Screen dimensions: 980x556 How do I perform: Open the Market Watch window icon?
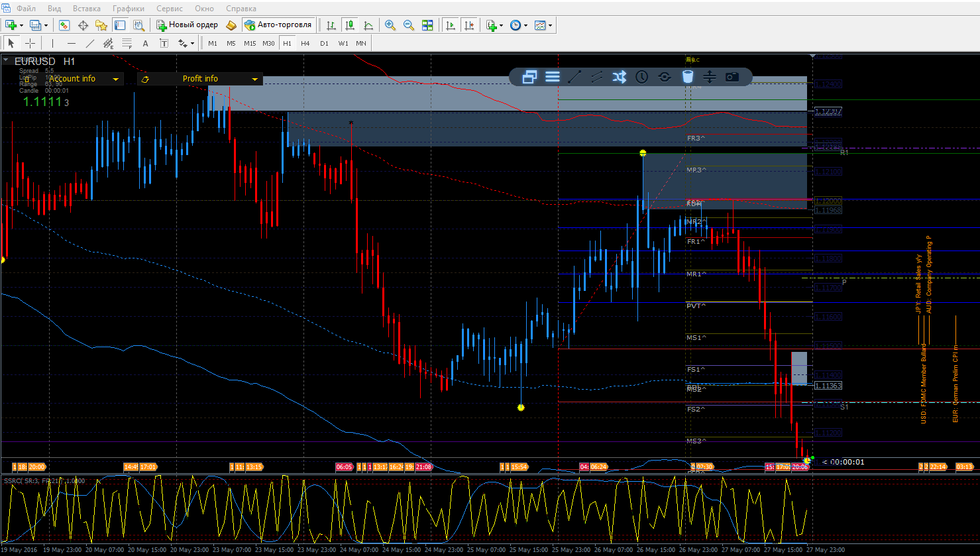coord(64,25)
